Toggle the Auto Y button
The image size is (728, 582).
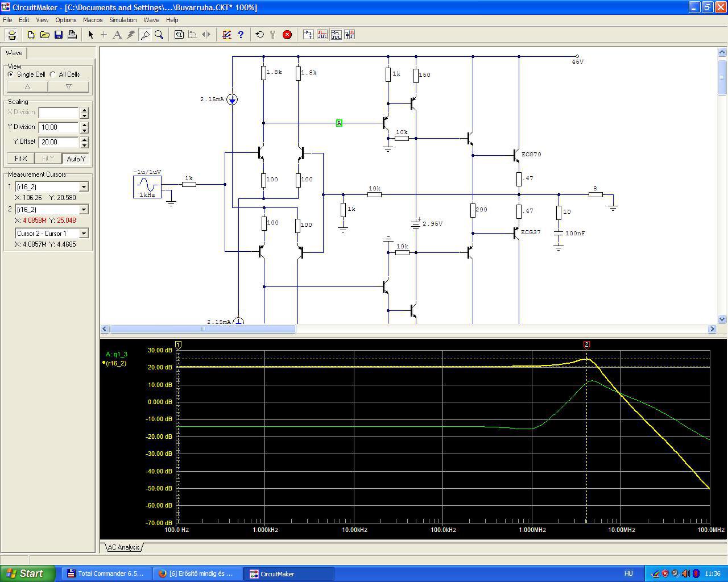point(76,159)
